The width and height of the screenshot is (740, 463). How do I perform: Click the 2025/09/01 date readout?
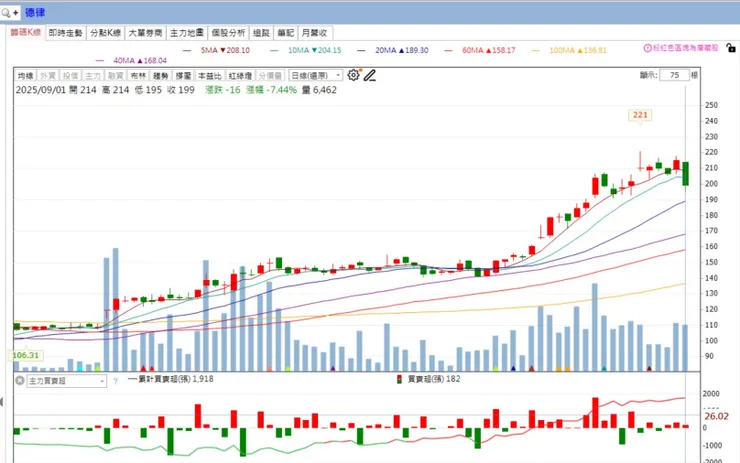41,90
